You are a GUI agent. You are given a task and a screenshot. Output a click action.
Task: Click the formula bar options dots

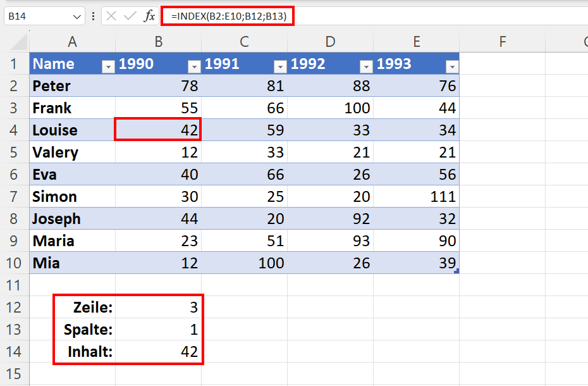click(93, 16)
